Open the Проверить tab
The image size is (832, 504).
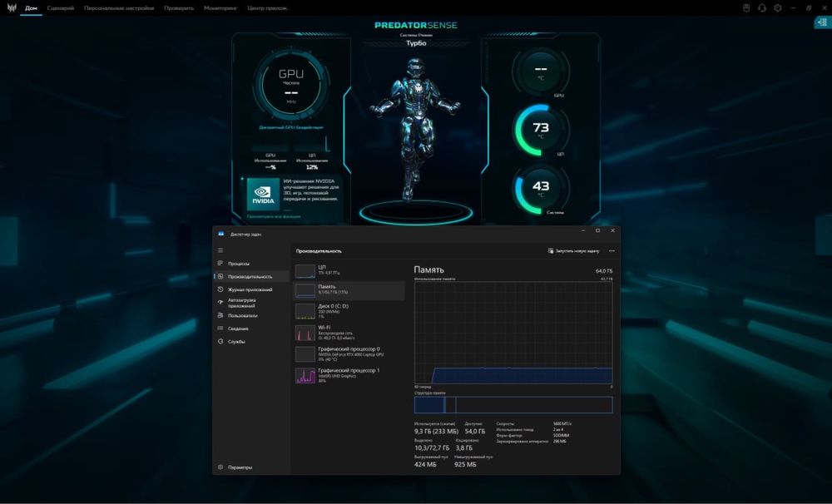179,8
